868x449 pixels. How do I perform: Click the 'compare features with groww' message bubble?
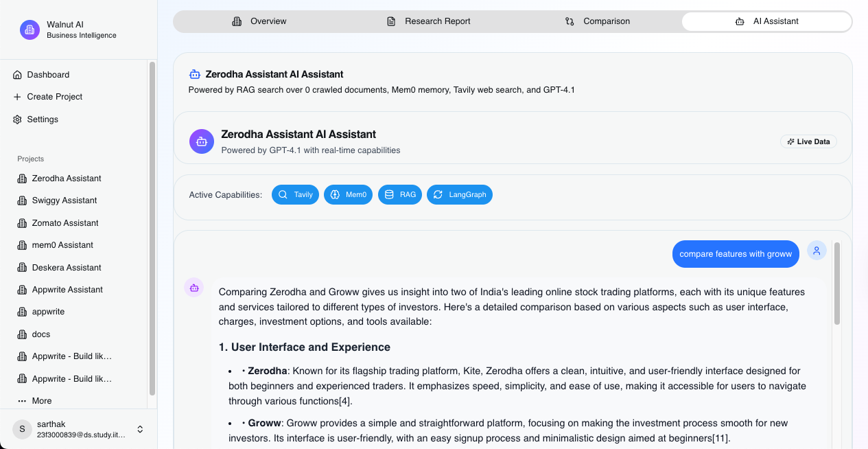coord(736,254)
